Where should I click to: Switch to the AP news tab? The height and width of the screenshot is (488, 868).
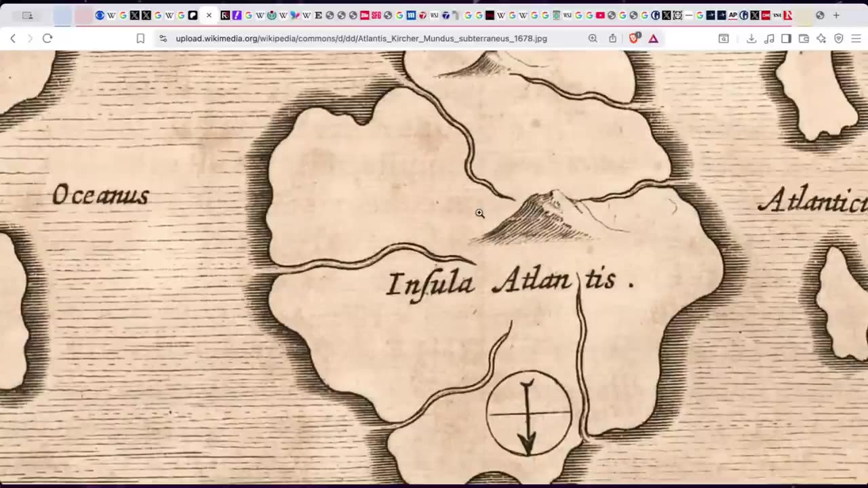[x=733, y=15]
